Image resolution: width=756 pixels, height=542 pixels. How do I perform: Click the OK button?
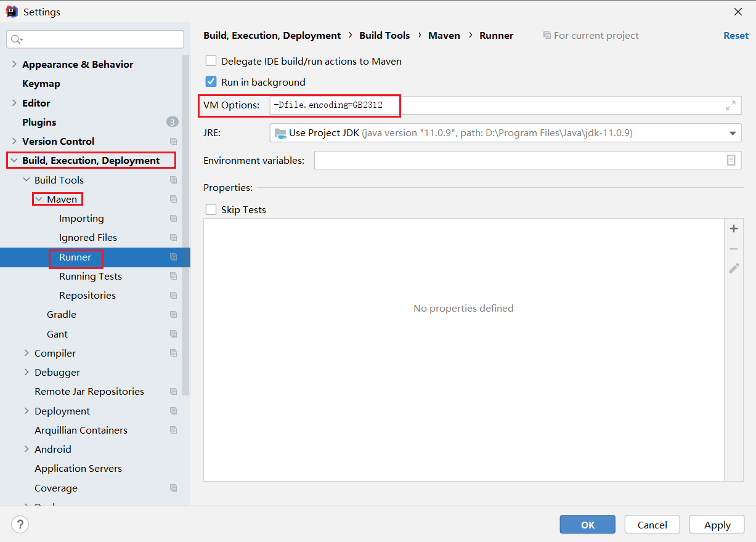coord(587,525)
